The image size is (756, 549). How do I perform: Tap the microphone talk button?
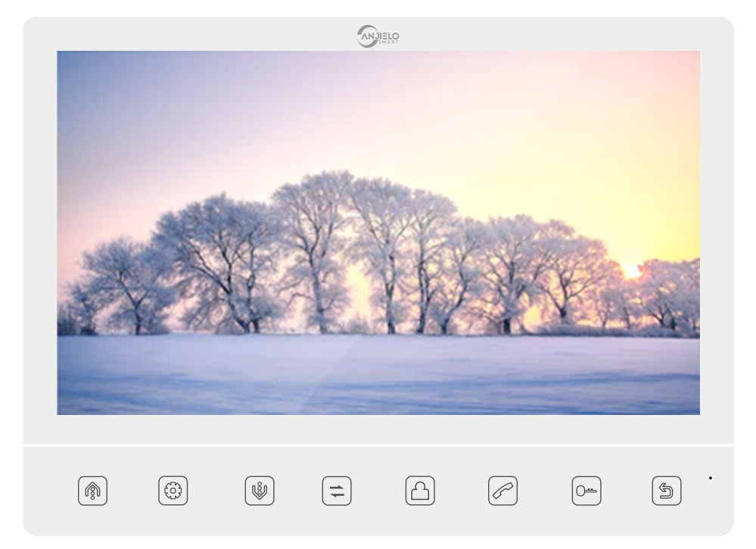click(259, 490)
